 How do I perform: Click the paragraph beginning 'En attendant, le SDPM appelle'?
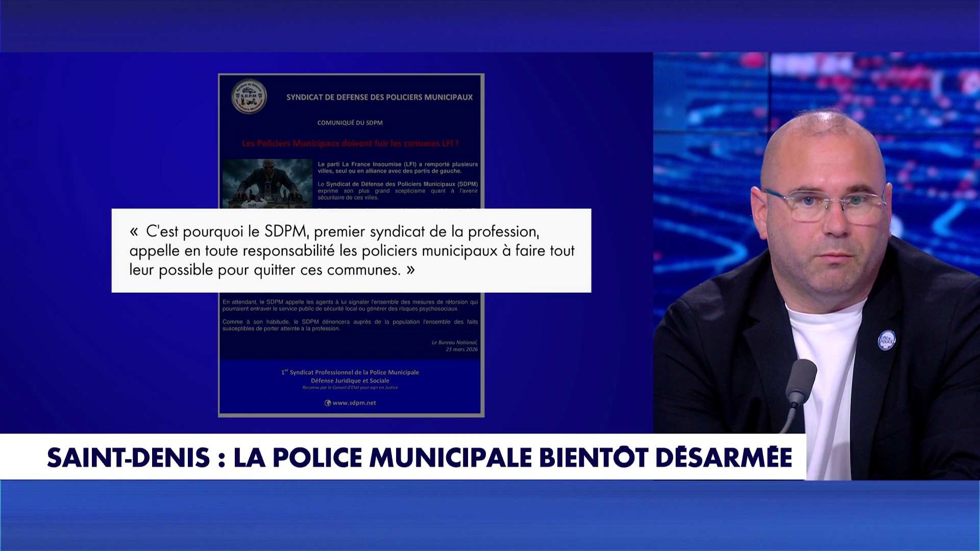pyautogui.click(x=350, y=305)
